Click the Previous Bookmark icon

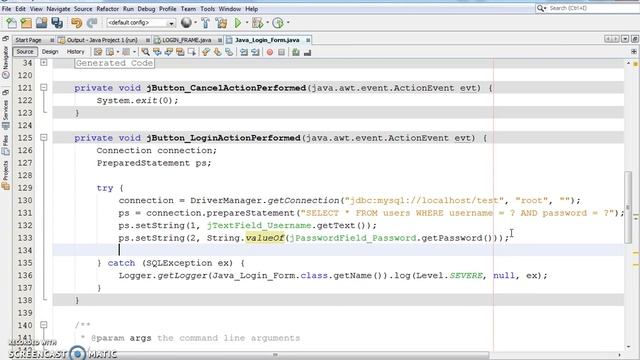pyautogui.click(x=206, y=52)
